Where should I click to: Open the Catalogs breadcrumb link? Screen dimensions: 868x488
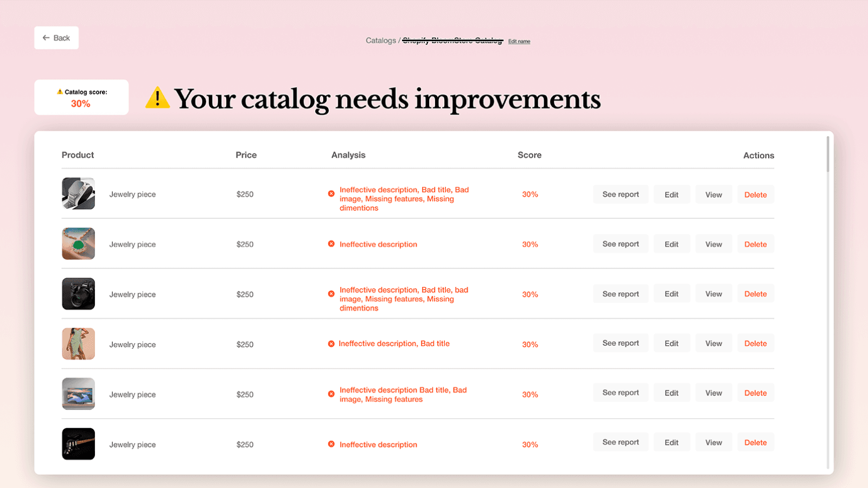(380, 41)
